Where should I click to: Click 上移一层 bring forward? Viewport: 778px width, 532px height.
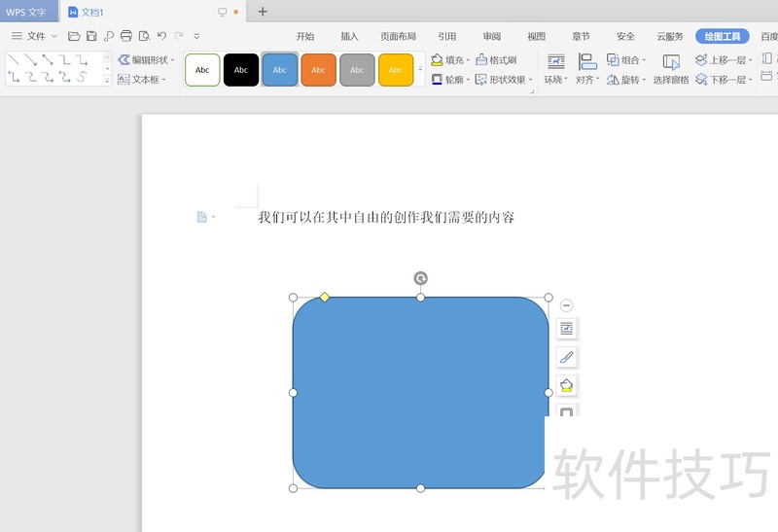tap(724, 60)
